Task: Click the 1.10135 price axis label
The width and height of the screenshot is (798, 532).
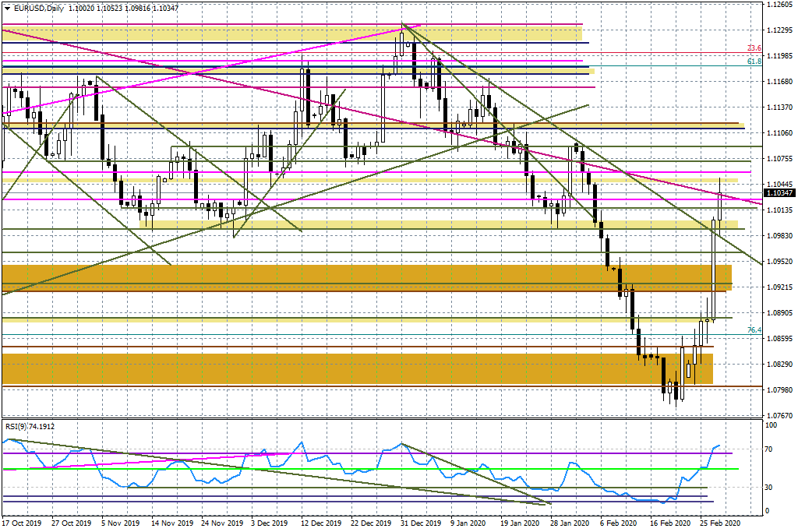Action: (x=779, y=210)
